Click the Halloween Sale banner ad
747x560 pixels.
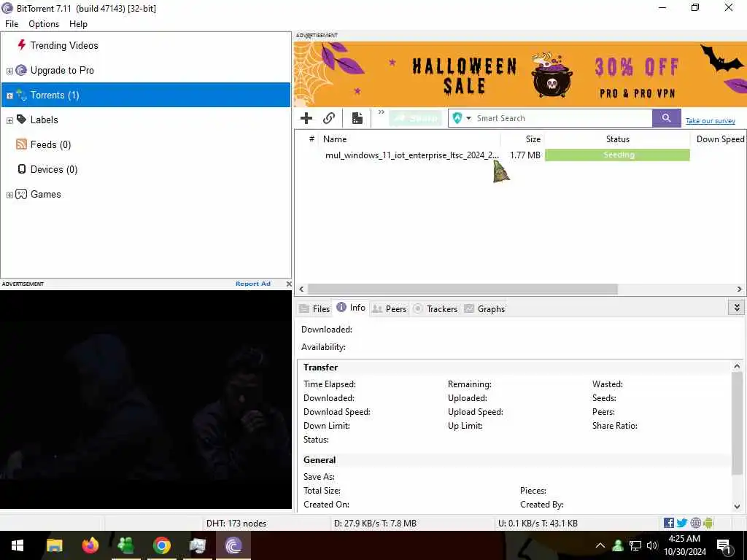[520, 74]
